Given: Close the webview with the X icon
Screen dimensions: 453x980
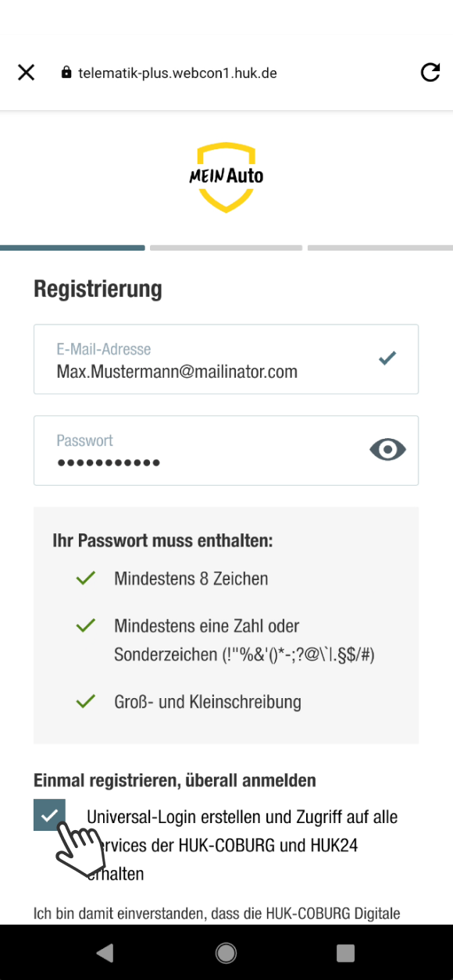Looking at the screenshot, I should (26, 72).
